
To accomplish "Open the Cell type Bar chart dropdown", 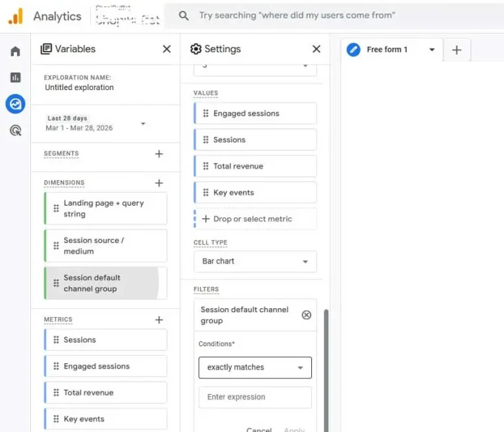I will click(x=255, y=261).
